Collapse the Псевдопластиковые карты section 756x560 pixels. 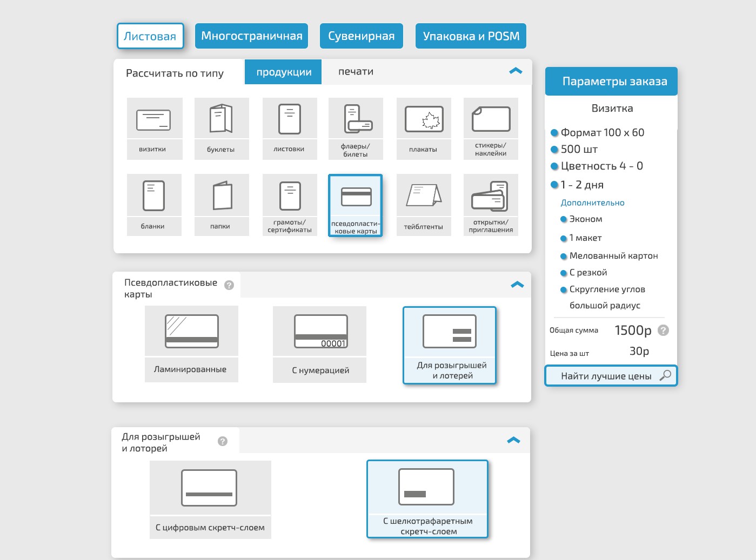coord(517,285)
